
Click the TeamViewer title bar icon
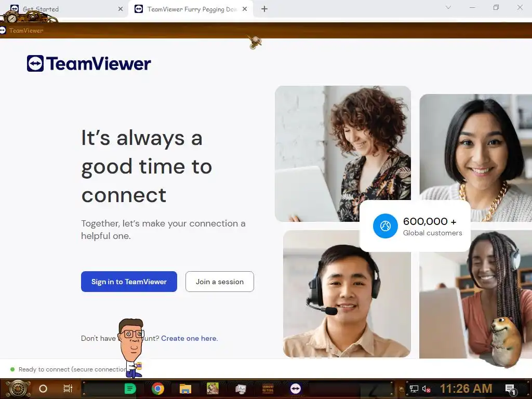[3, 30]
